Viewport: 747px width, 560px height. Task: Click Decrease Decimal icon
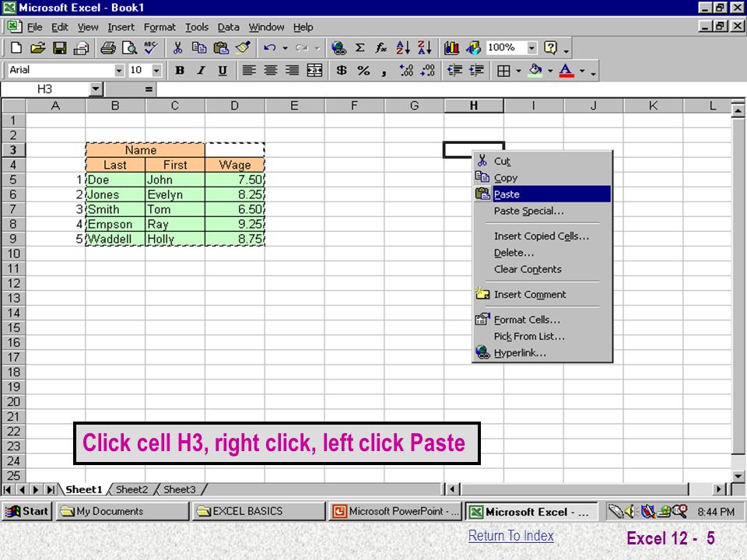(x=428, y=71)
